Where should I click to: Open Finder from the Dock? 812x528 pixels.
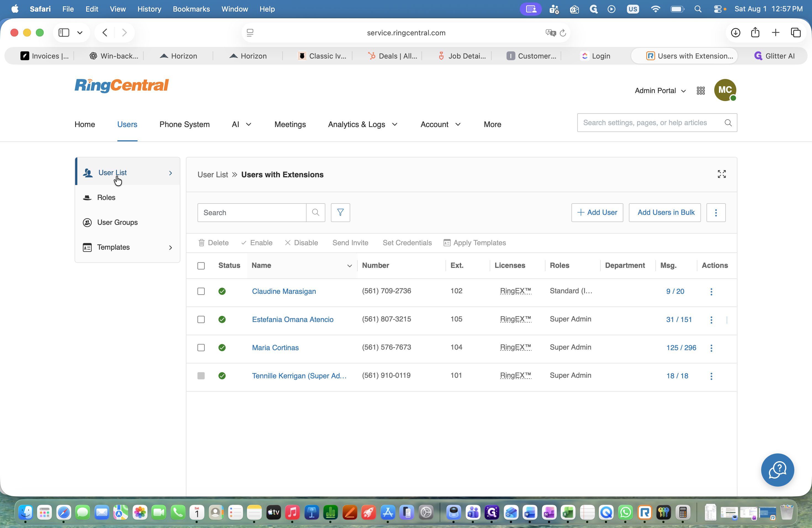(26, 512)
